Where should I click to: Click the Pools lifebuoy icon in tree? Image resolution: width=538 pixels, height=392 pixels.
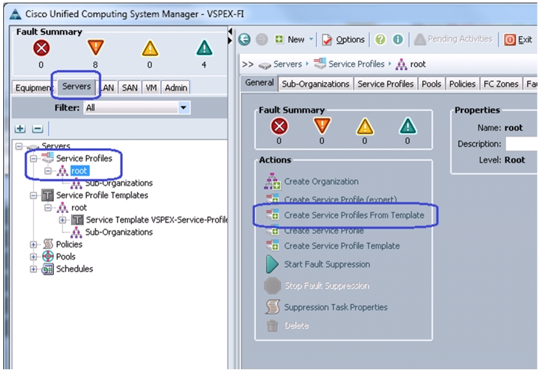pos(47,256)
